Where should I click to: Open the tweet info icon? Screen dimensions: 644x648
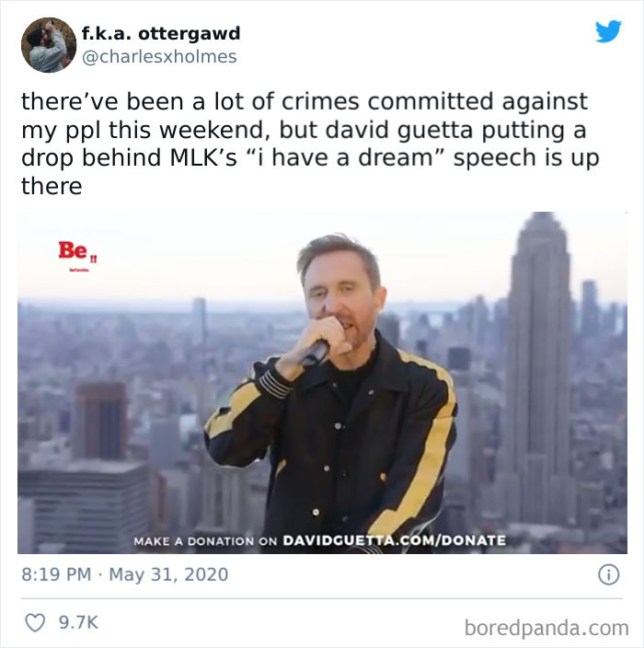[608, 574]
